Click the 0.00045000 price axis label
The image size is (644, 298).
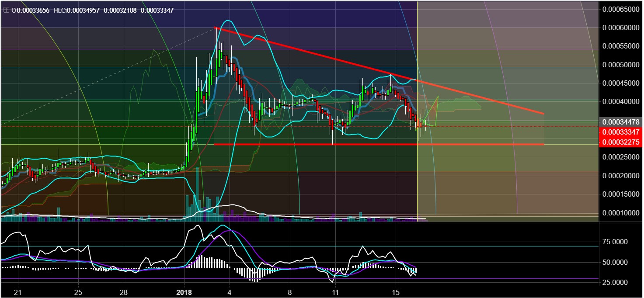pos(621,83)
